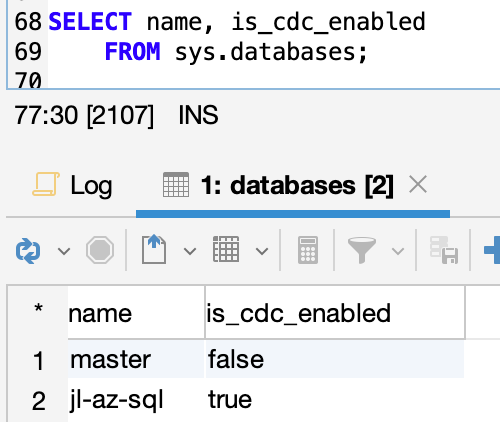Close the databases result tab
The width and height of the screenshot is (500, 422).
point(418,184)
